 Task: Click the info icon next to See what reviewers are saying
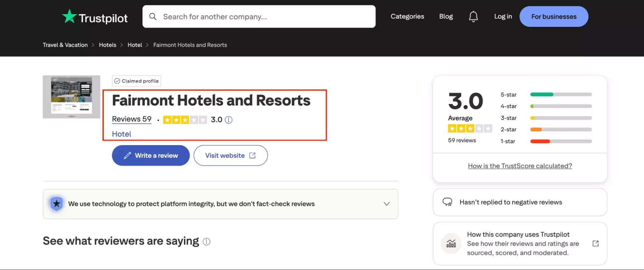tap(207, 241)
